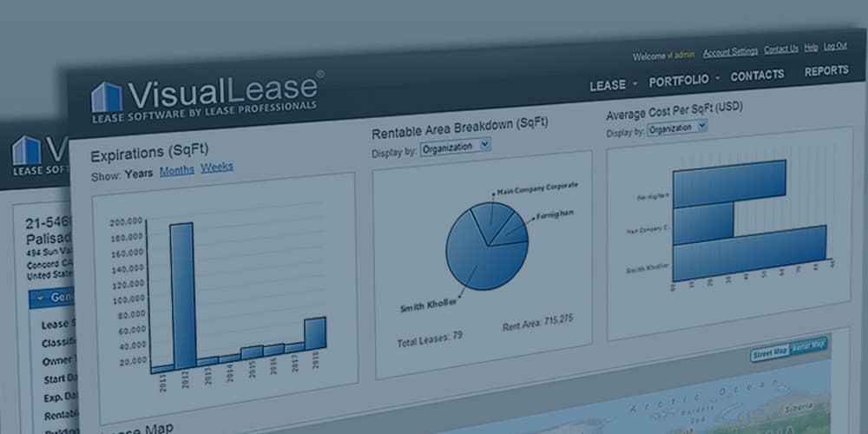Viewport: 868px width, 434px height.
Task: Click the building logo in the back window
Action: click(27, 149)
